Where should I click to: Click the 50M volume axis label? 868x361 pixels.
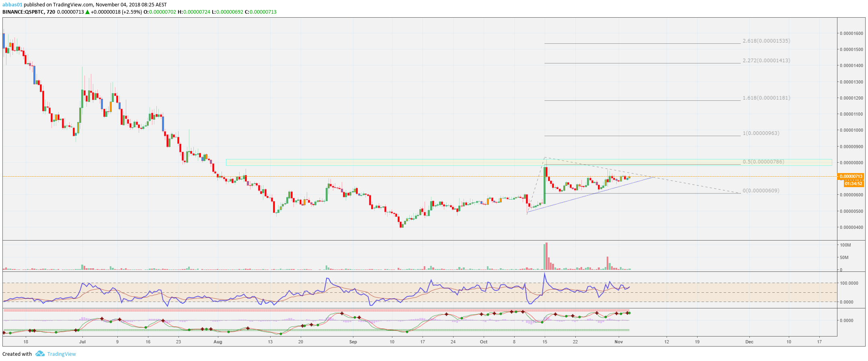844,257
